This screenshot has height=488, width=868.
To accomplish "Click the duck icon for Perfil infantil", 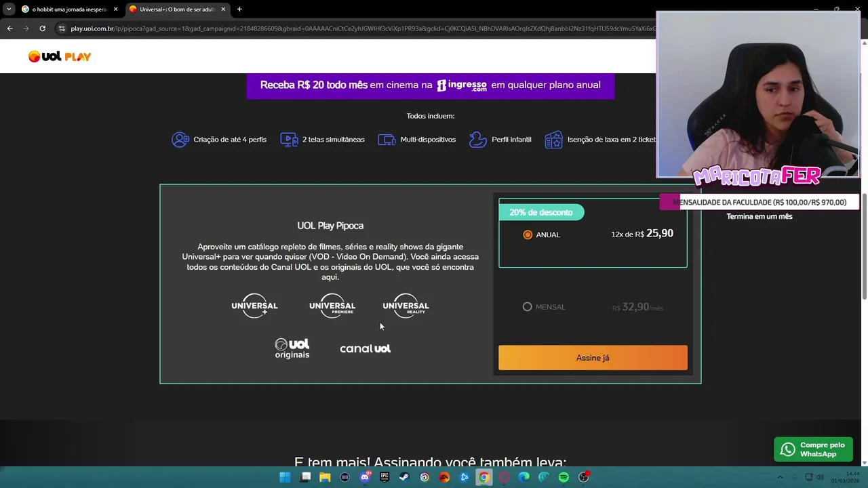I will pyautogui.click(x=478, y=140).
